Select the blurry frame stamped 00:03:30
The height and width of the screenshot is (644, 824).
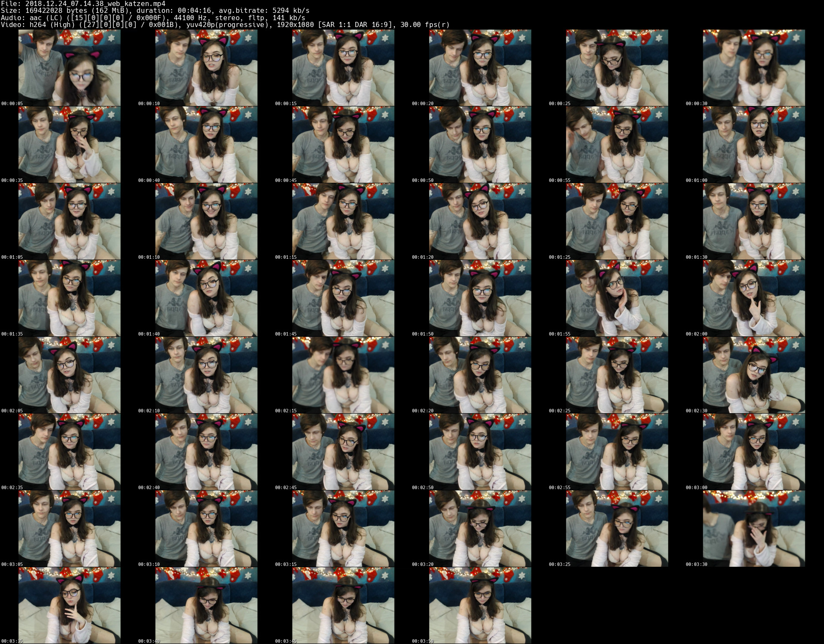pos(754,529)
